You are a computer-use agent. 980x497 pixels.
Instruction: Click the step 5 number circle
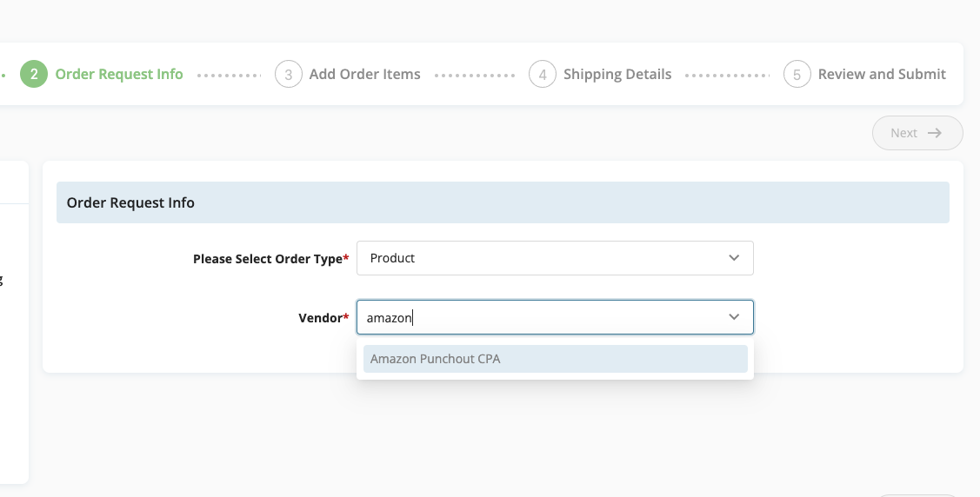click(x=797, y=75)
